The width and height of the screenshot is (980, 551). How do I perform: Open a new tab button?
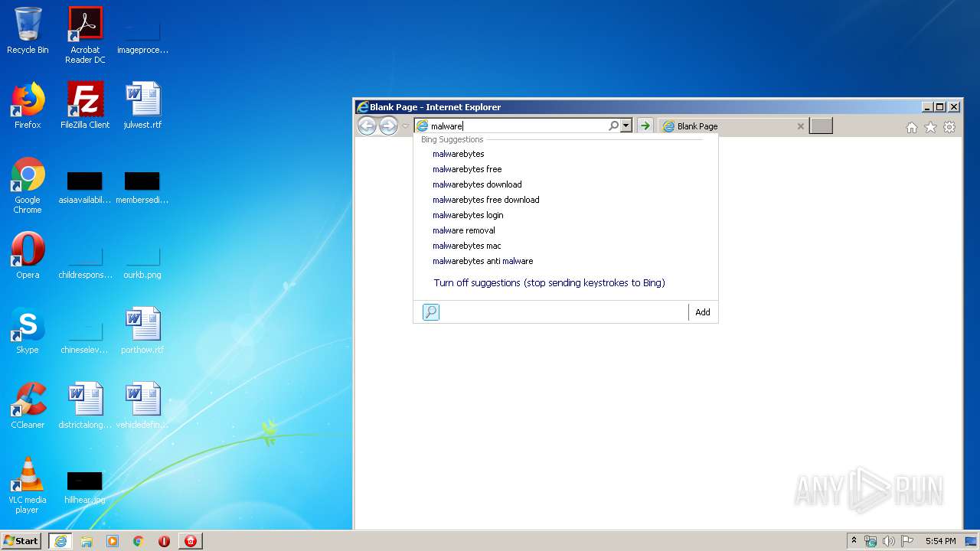[x=821, y=126]
